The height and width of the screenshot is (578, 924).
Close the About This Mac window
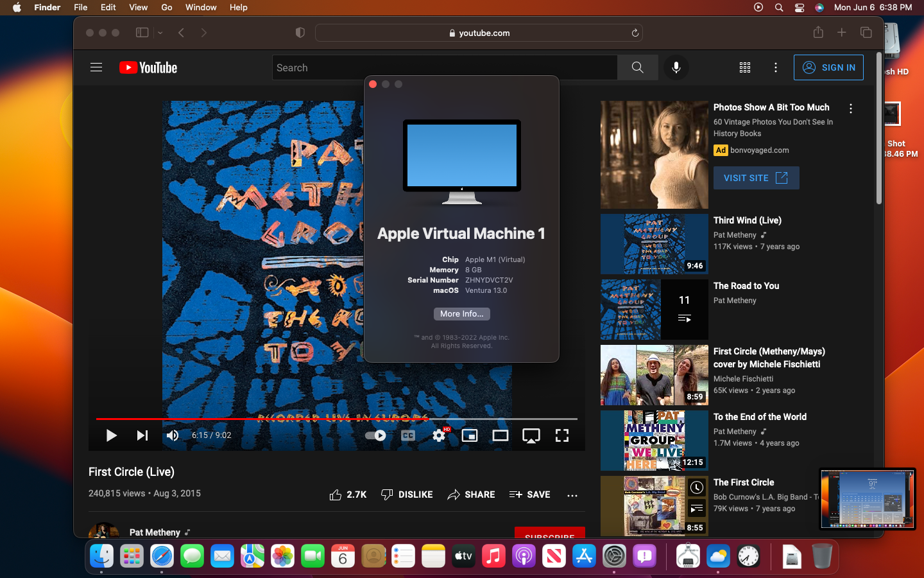pos(373,84)
